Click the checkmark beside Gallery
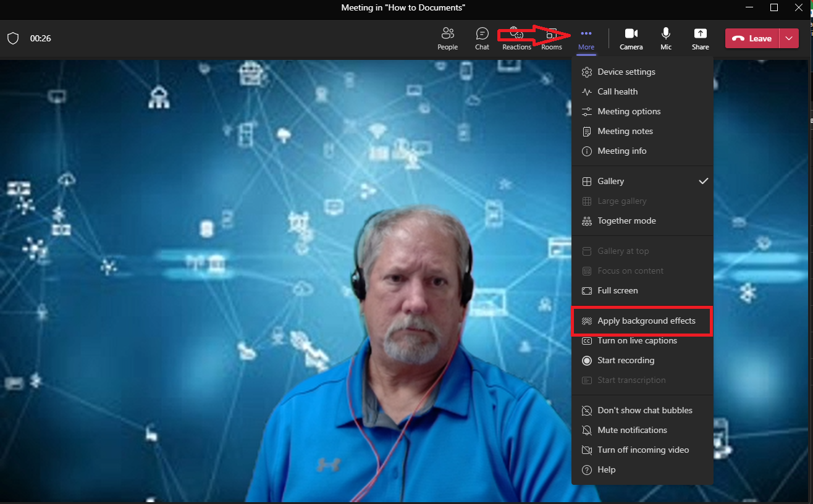 pos(703,181)
